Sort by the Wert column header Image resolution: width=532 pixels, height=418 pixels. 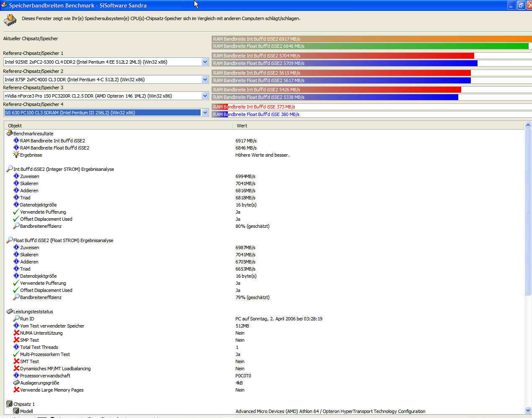378,125
